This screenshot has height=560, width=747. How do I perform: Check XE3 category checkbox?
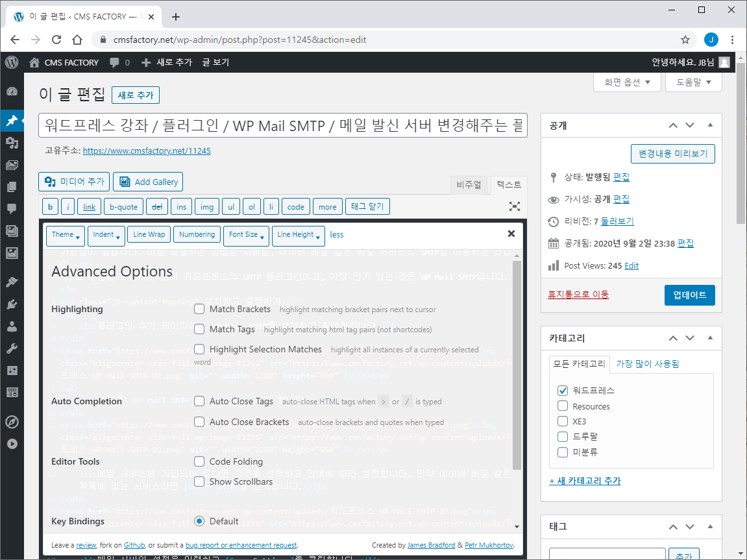(563, 421)
